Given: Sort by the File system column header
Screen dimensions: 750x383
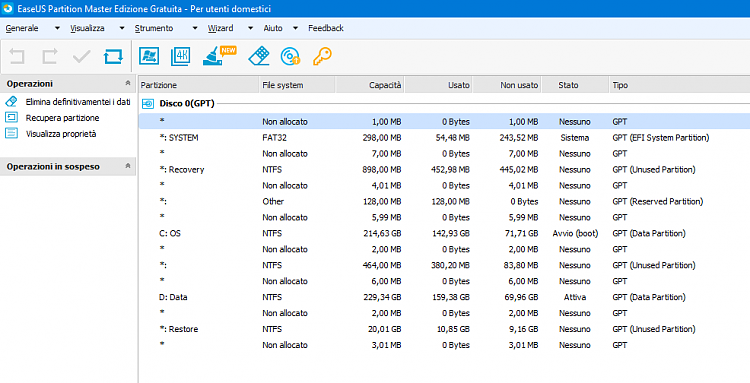Looking at the screenshot, I should coord(297,85).
